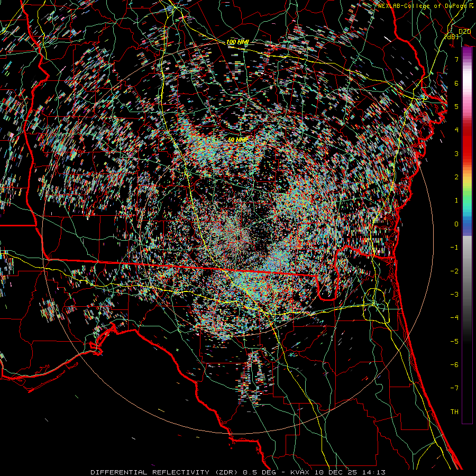Click the "-3" value on the color scale
This screenshot has width=476, height=476.
[454, 295]
